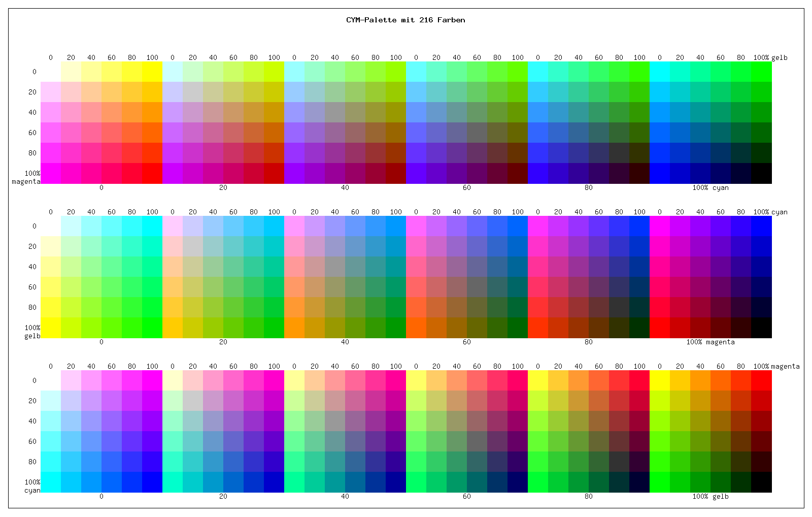Image resolution: width=812 pixels, height=517 pixels.
Task: Choose pure magenta swatch in top palette
Action: (51, 173)
